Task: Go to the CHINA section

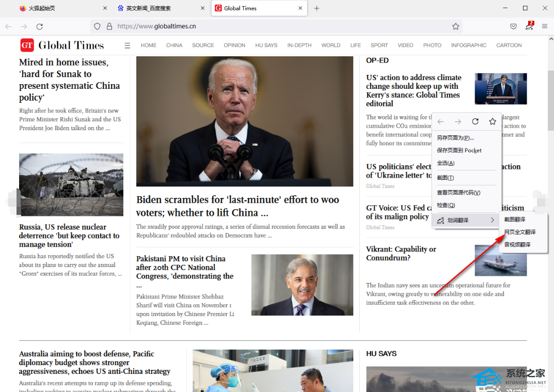Action: 174,45
